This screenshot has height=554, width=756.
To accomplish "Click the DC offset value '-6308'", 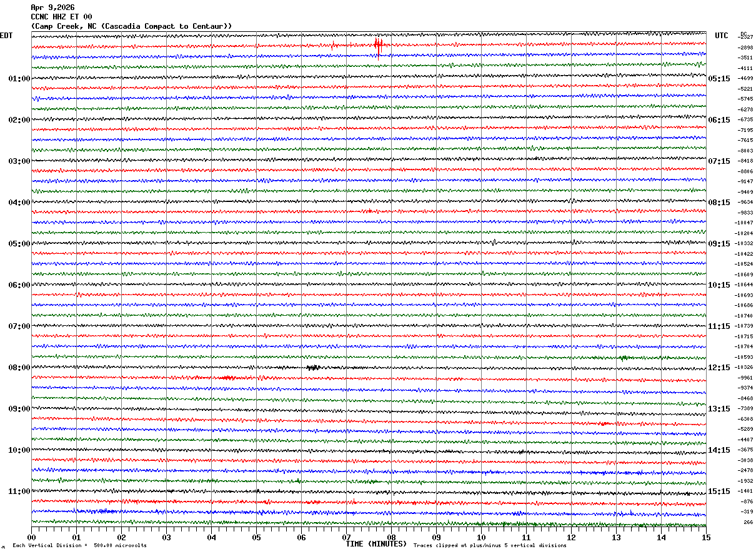I will [x=745, y=419].
